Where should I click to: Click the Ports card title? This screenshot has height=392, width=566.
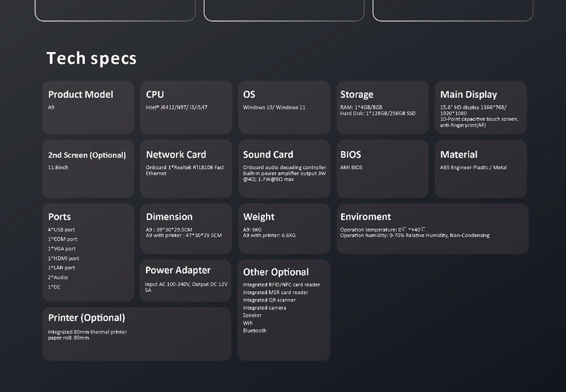(59, 217)
